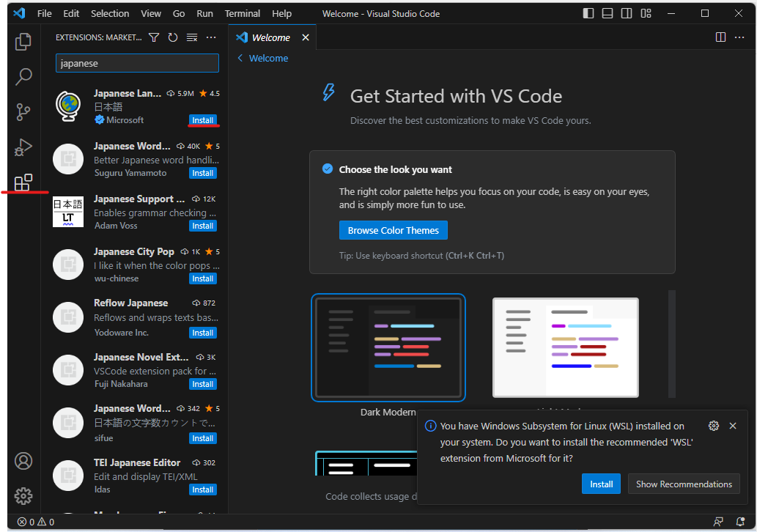The width and height of the screenshot is (757, 532).
Task: Click the extensions search input field
Action: pos(137,63)
